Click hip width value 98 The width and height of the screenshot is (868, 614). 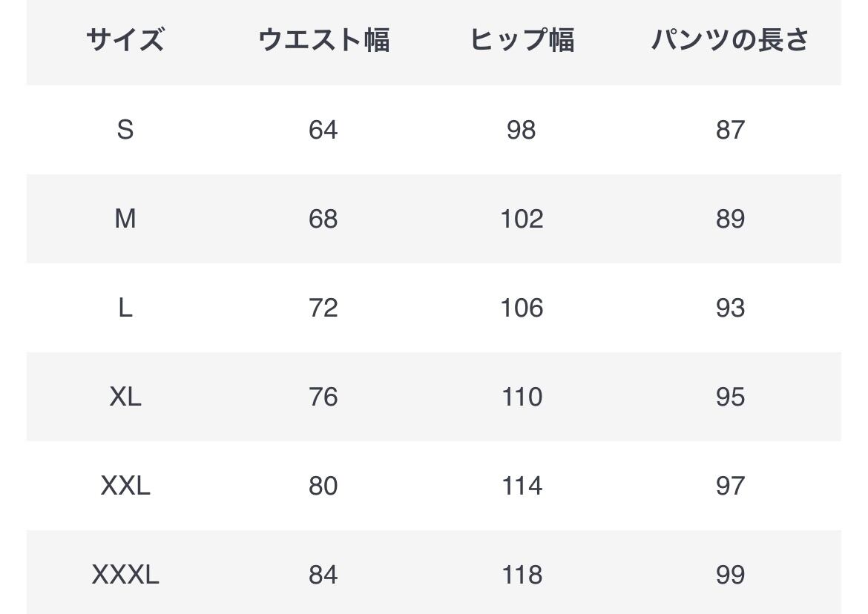(521, 130)
